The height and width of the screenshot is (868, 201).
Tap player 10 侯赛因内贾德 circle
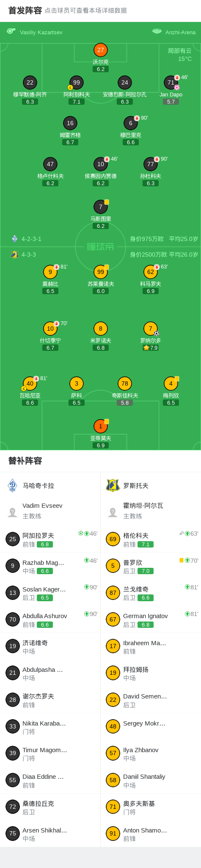tap(100, 164)
